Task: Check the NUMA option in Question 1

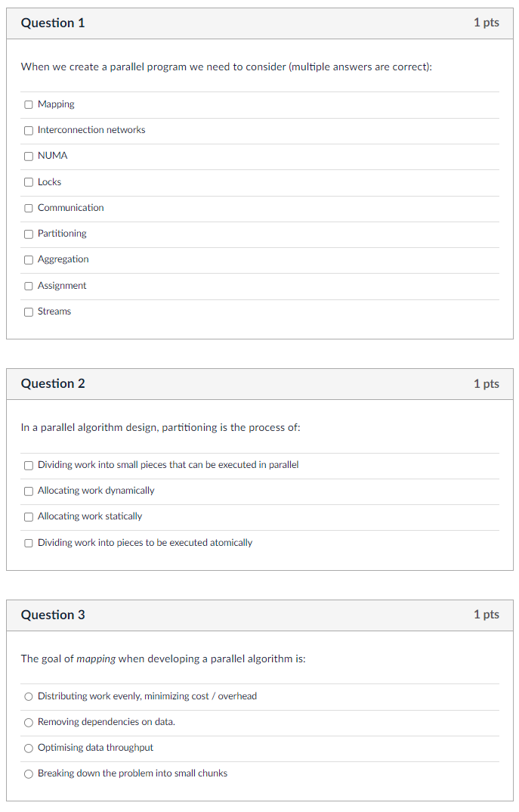Action: pos(28,156)
